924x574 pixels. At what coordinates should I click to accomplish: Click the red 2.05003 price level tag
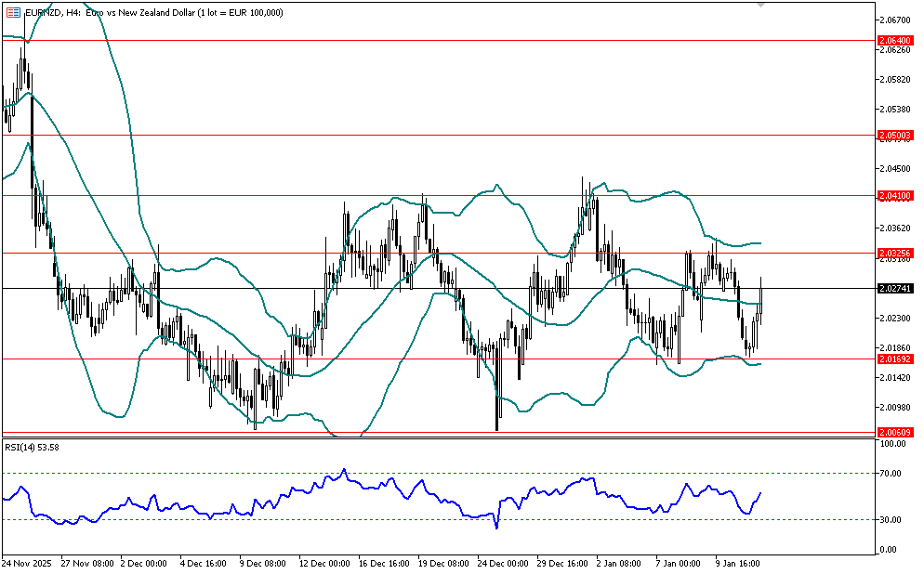tap(896, 135)
